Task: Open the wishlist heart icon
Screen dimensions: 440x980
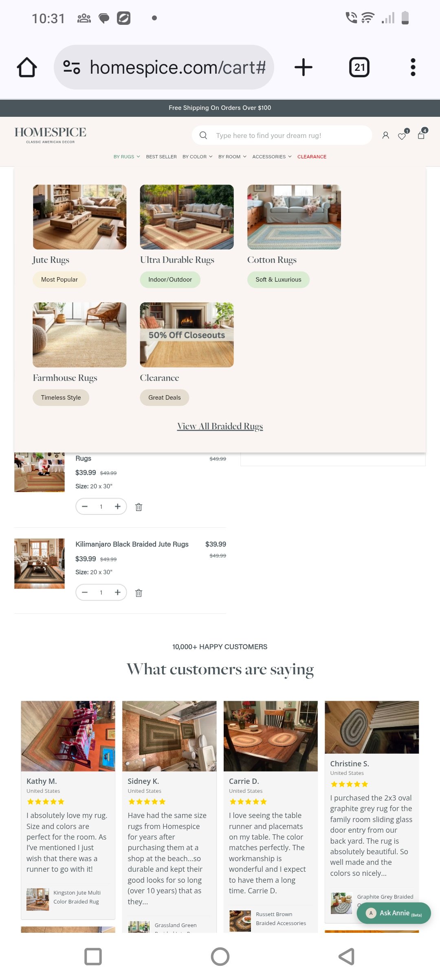Action: pyautogui.click(x=402, y=136)
